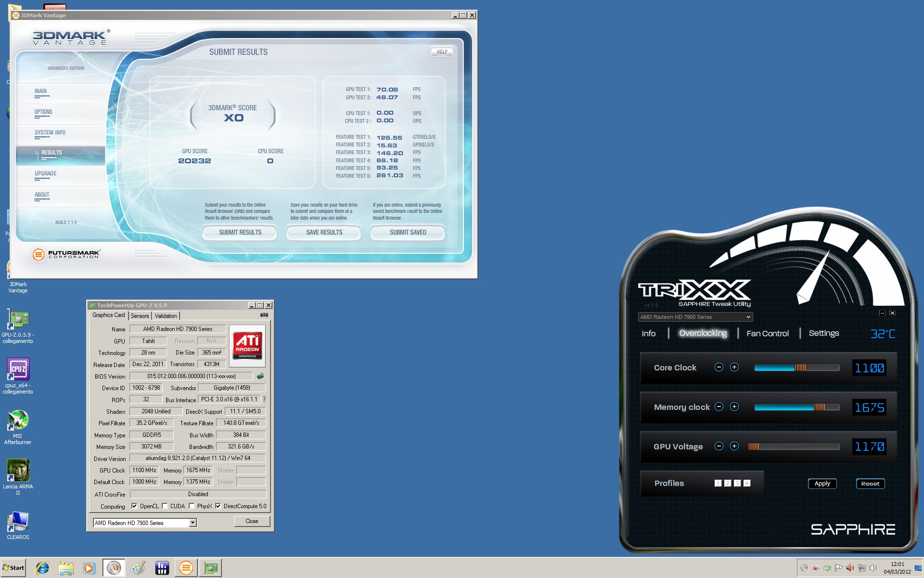Image resolution: width=924 pixels, height=578 pixels.
Task: Click the Futuremark Corporation logo
Action: (x=66, y=254)
